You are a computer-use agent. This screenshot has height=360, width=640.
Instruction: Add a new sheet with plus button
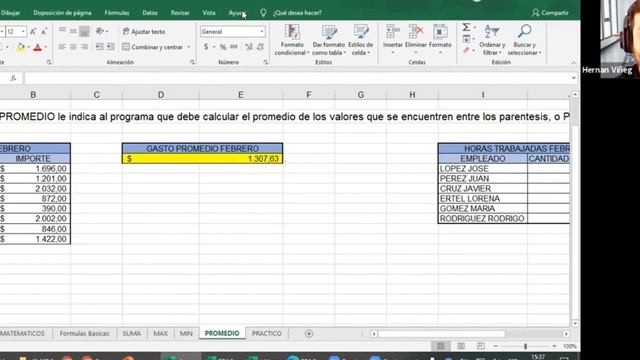[x=309, y=334]
